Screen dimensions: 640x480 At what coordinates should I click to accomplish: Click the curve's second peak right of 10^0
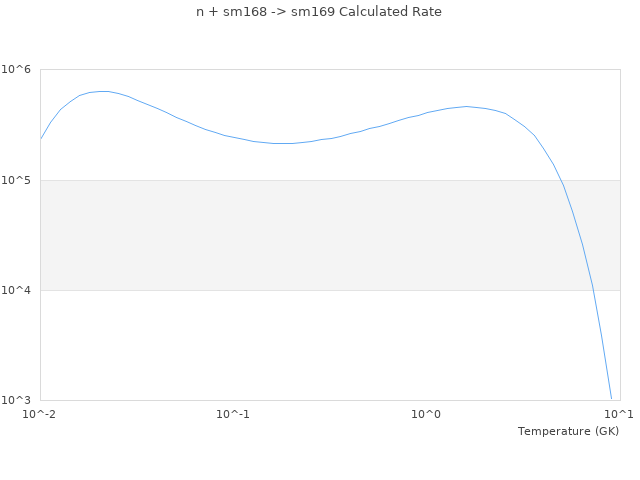pyautogui.click(x=465, y=106)
